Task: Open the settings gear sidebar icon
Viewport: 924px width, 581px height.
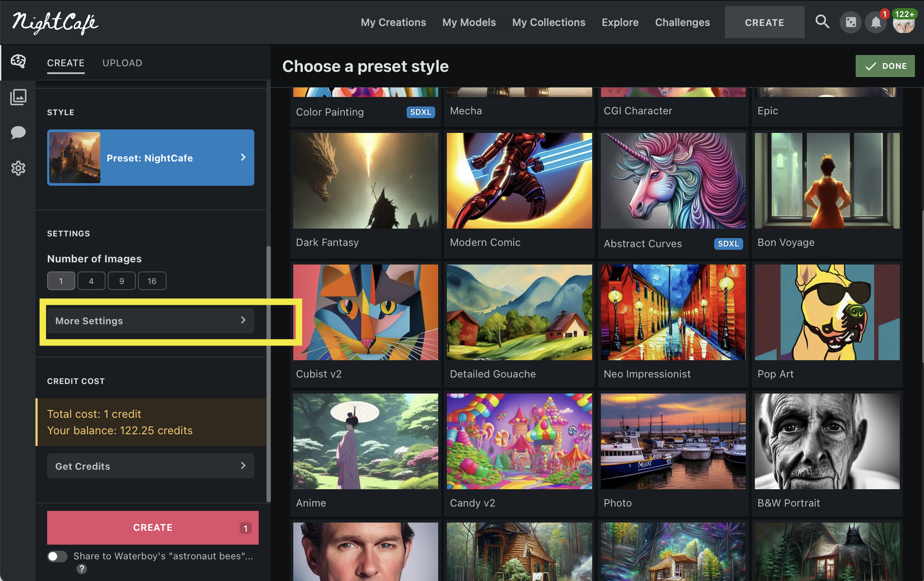Action: [x=18, y=168]
